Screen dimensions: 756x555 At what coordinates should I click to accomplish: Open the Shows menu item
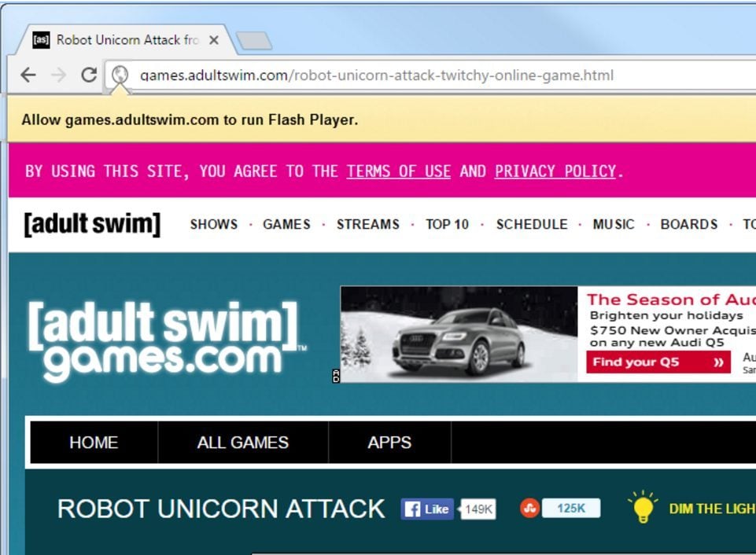(x=214, y=225)
